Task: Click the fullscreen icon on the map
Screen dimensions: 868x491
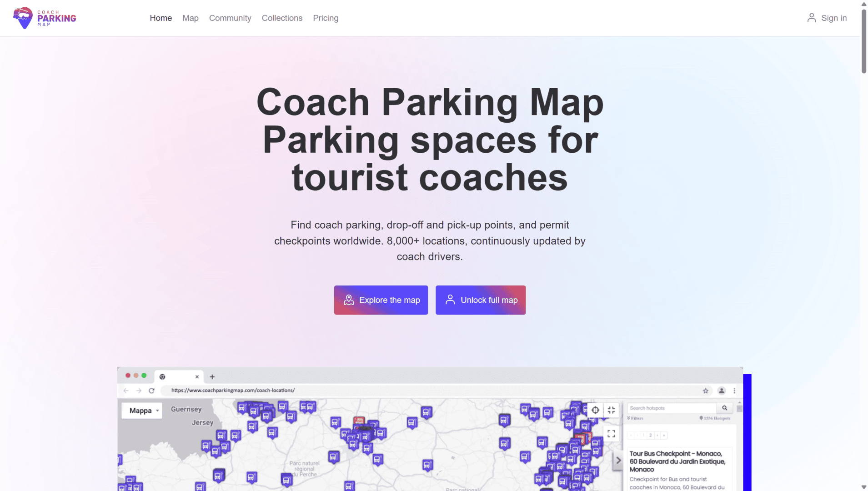Action: pos(611,434)
